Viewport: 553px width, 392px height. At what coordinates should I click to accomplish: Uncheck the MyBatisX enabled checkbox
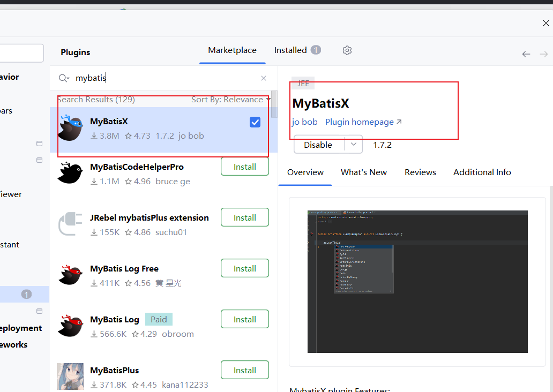click(255, 122)
